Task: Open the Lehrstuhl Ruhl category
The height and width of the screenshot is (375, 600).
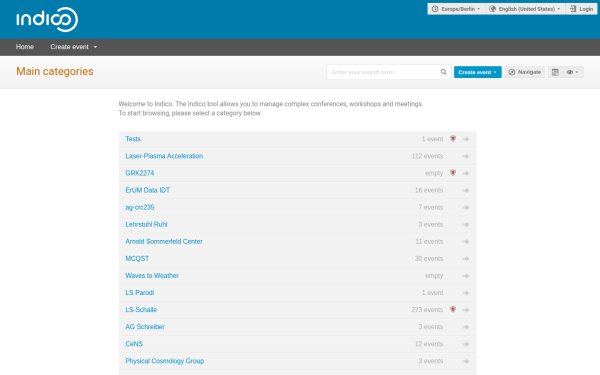Action: coord(146,224)
